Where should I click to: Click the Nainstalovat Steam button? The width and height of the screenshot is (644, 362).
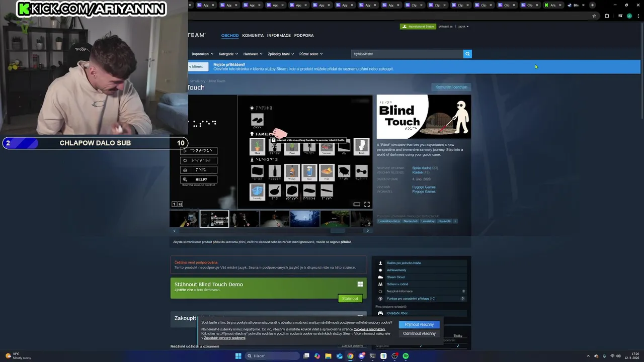point(418,26)
